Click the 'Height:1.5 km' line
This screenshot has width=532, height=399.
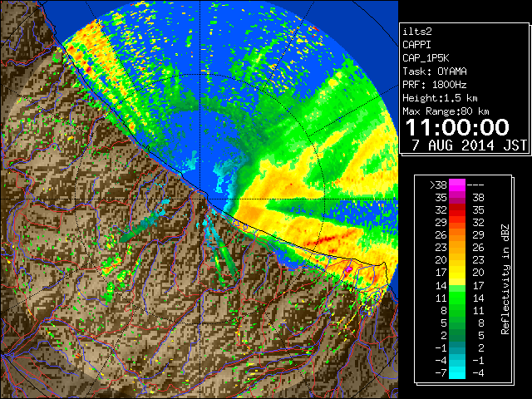440,98
